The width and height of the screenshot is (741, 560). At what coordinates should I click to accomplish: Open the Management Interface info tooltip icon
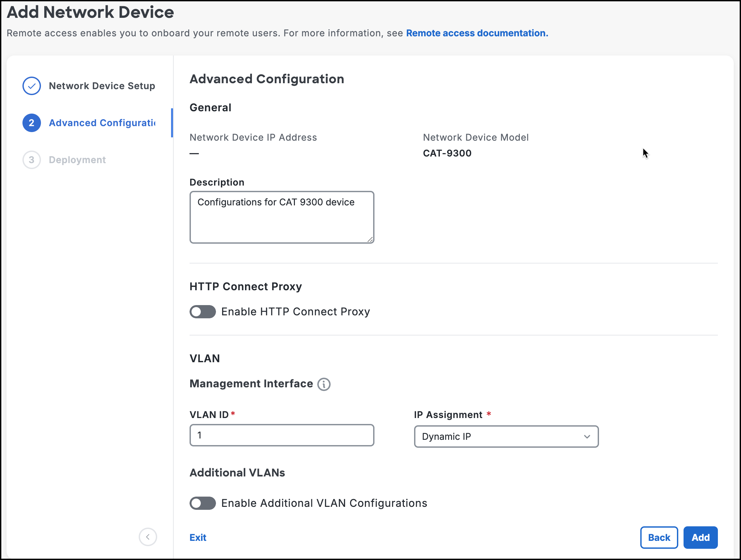[x=324, y=384]
